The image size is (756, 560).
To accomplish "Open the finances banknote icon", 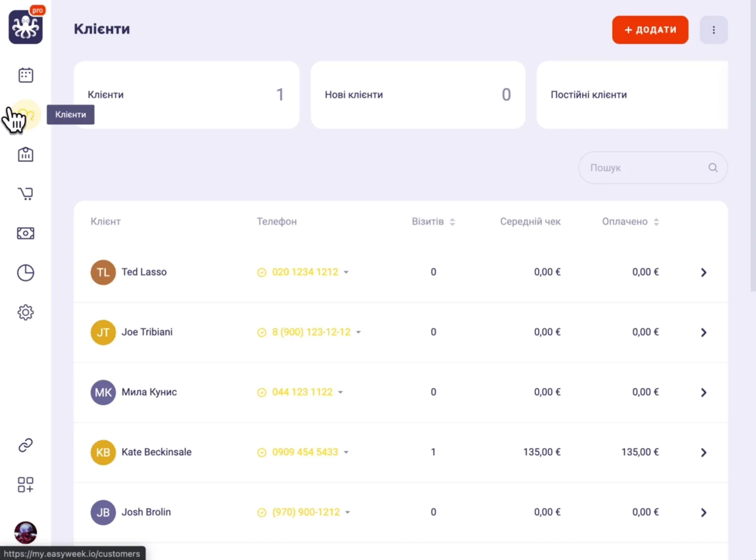I will pyautogui.click(x=26, y=233).
